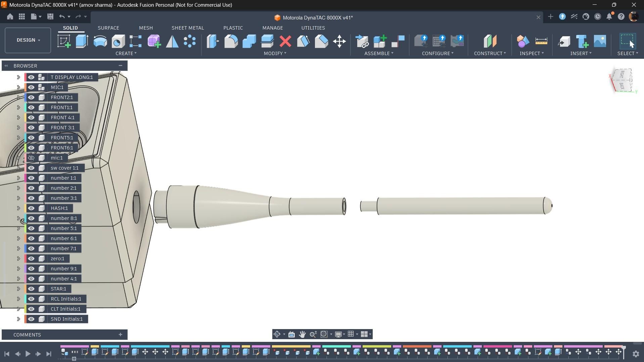Select the Create Sketch tool
Screen dimensions: 644x362
pyautogui.click(x=64, y=41)
